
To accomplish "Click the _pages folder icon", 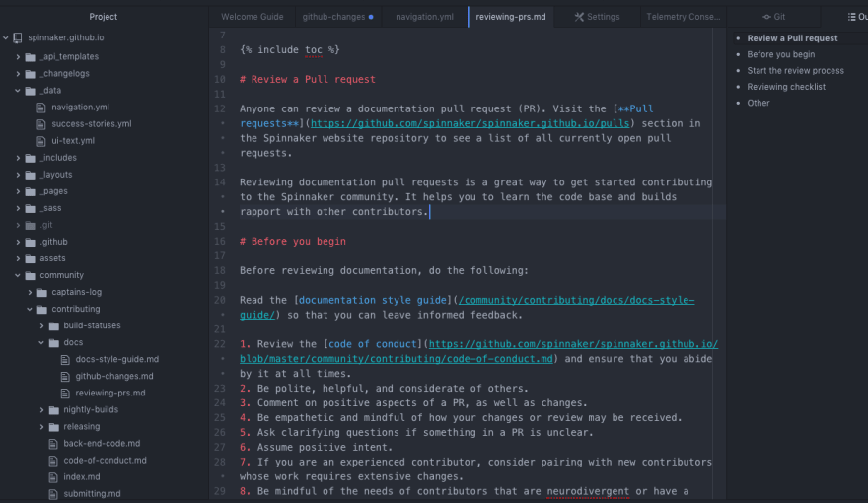I will click(31, 191).
